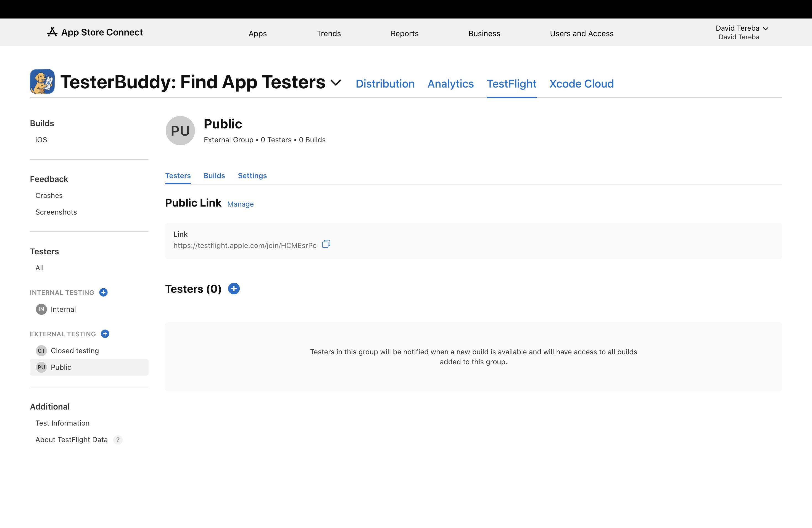
Task: Open Test Information
Action: (62, 423)
